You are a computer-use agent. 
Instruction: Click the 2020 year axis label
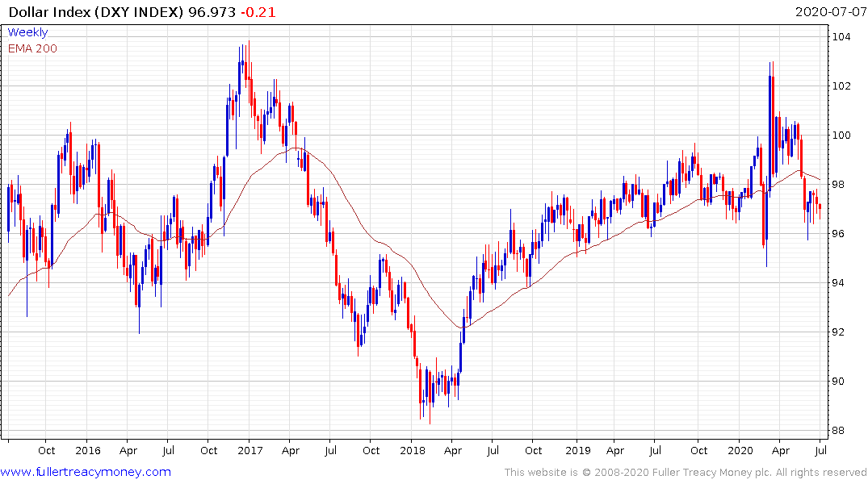(x=740, y=450)
